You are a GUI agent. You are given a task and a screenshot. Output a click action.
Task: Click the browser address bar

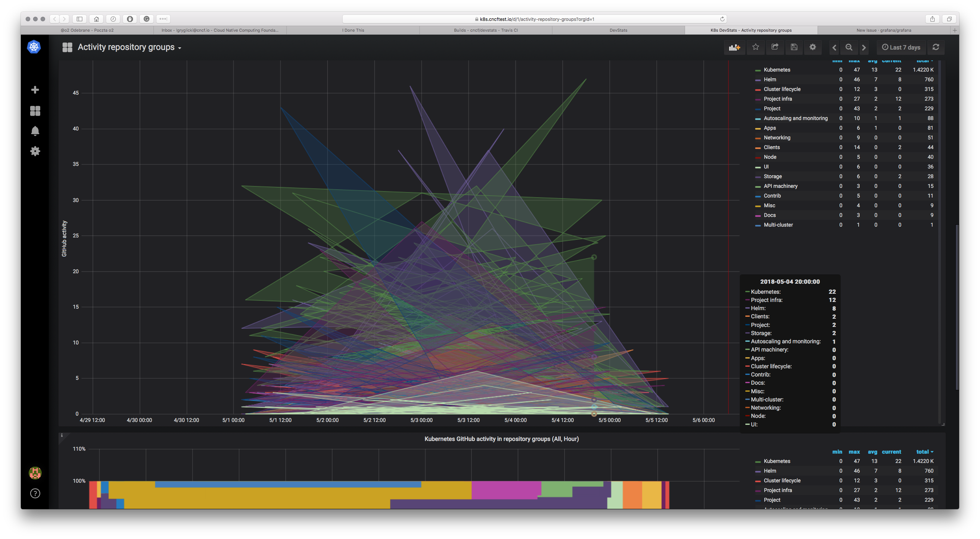(x=534, y=19)
